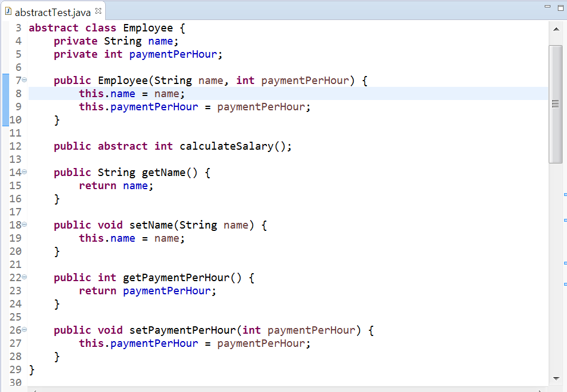
Task: Minimize the editor pane
Action: [x=548, y=6]
